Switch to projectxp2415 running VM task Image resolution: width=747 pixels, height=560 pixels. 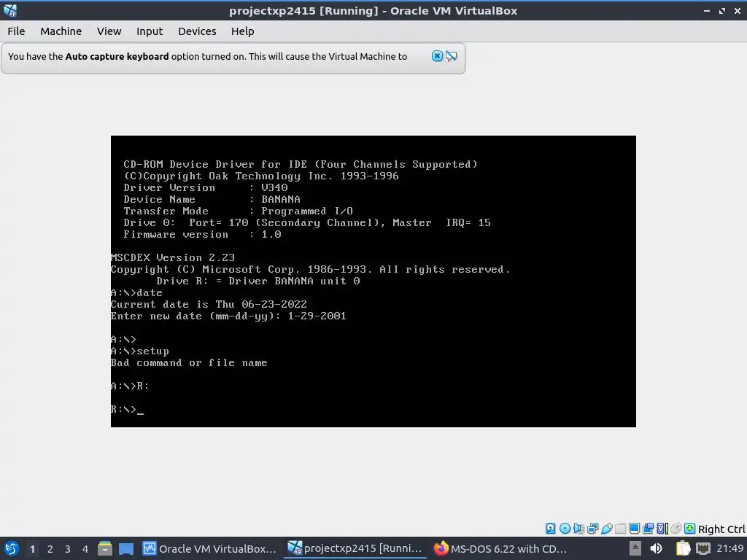point(355,548)
